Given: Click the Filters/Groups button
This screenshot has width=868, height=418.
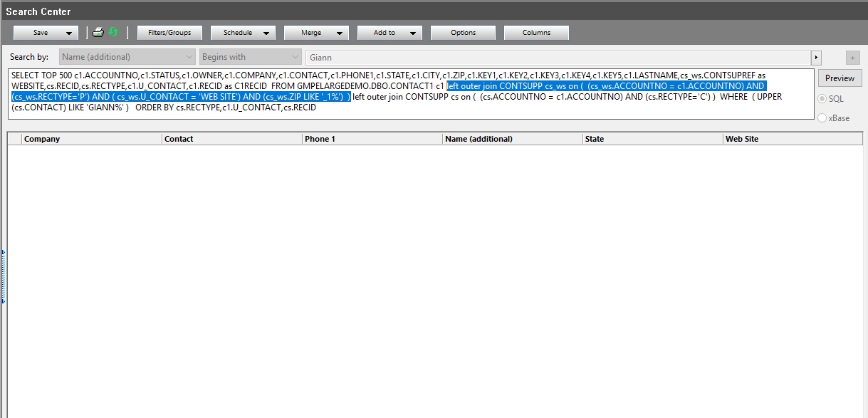Looking at the screenshot, I should coord(169,32).
